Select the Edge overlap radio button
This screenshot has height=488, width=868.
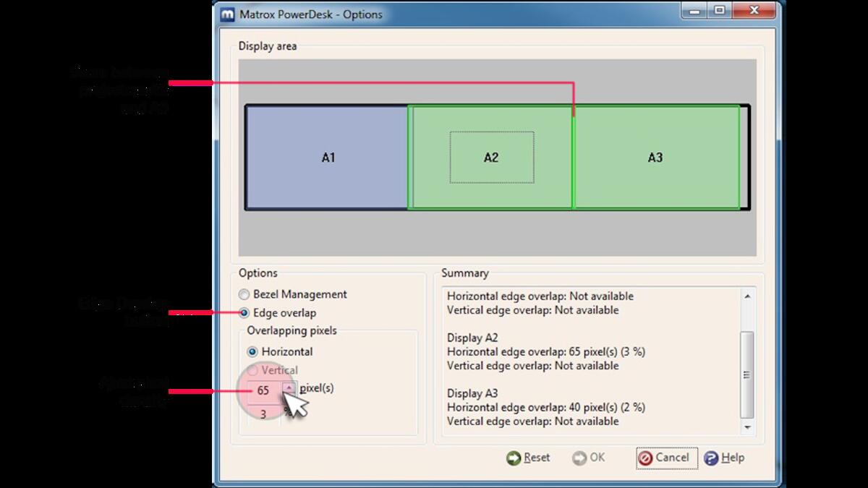(x=244, y=313)
